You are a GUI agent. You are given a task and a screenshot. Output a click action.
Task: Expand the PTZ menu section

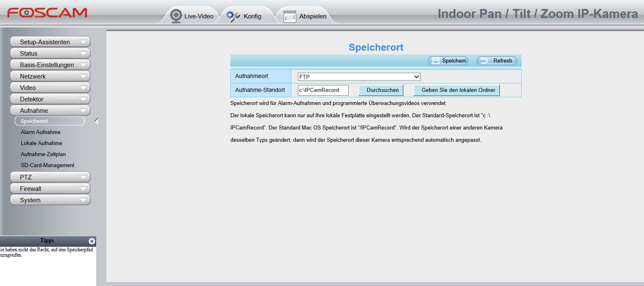click(50, 177)
